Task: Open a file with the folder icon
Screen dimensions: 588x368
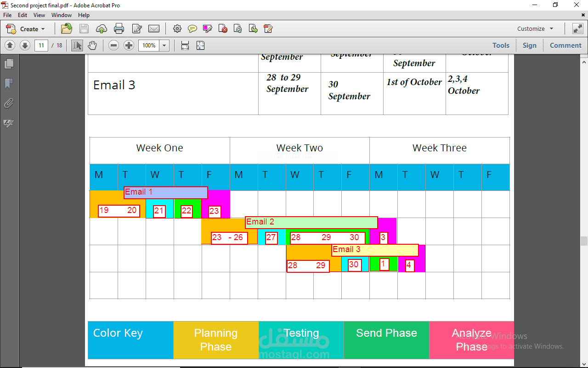Action: click(67, 29)
